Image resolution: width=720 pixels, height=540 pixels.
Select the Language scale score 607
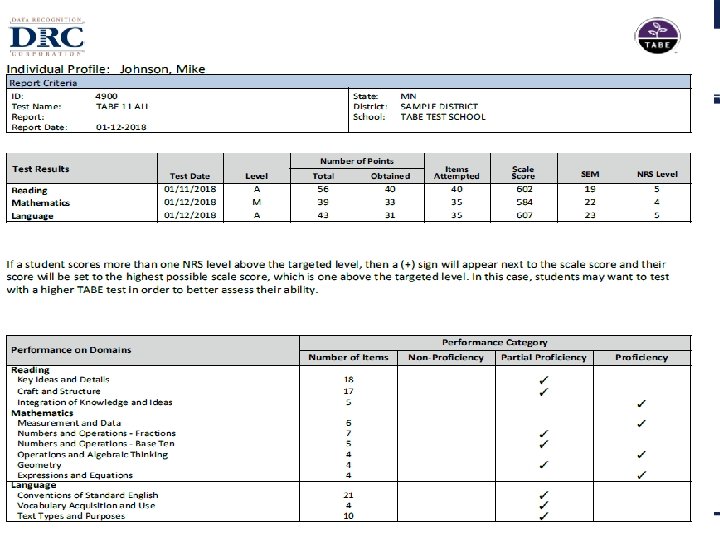[x=524, y=215]
